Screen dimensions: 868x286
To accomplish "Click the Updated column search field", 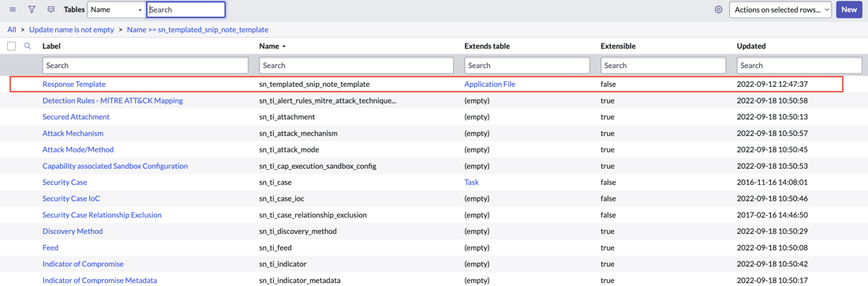I will tap(799, 66).
